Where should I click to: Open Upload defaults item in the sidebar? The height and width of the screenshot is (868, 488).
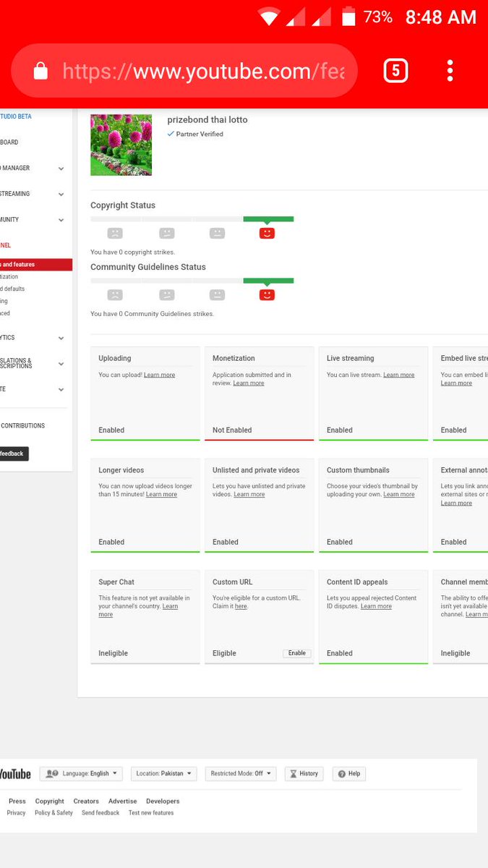[x=12, y=289]
